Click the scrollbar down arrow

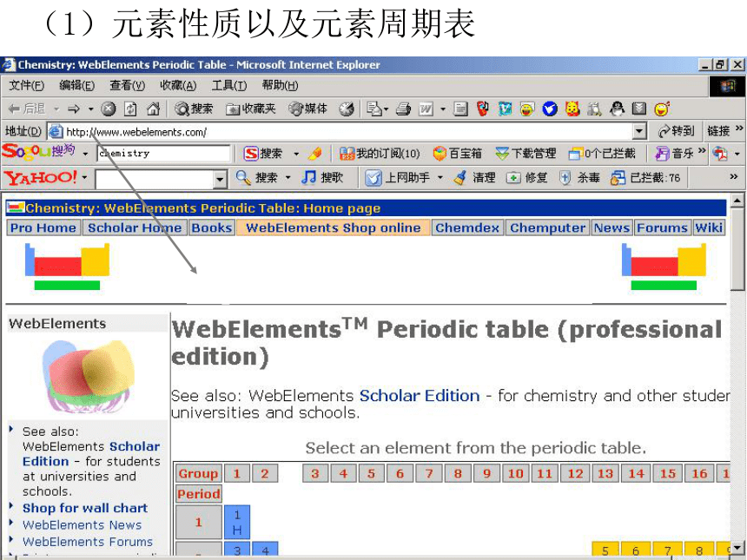tap(737, 548)
